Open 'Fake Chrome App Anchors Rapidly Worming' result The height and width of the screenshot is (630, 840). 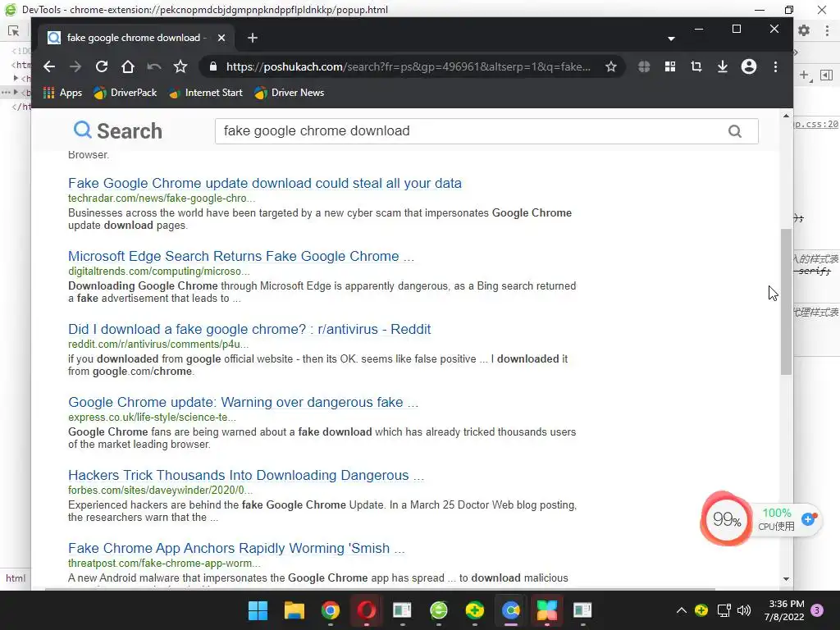tap(236, 548)
